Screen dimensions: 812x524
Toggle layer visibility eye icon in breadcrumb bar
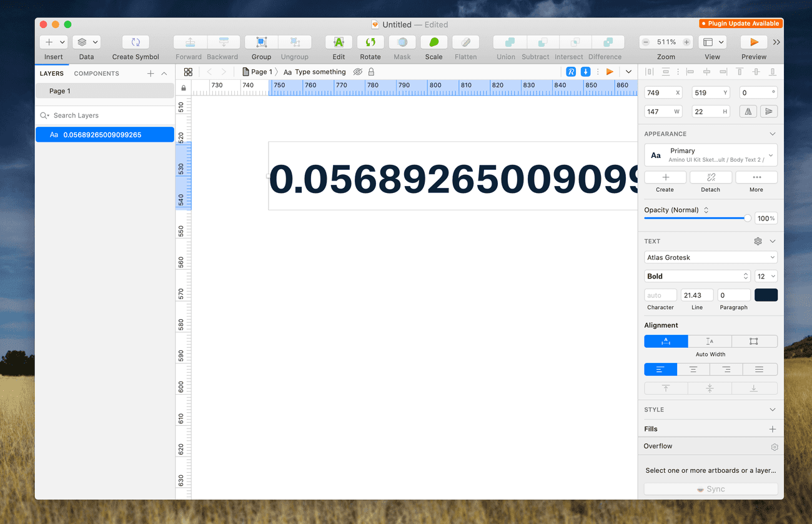pos(358,72)
